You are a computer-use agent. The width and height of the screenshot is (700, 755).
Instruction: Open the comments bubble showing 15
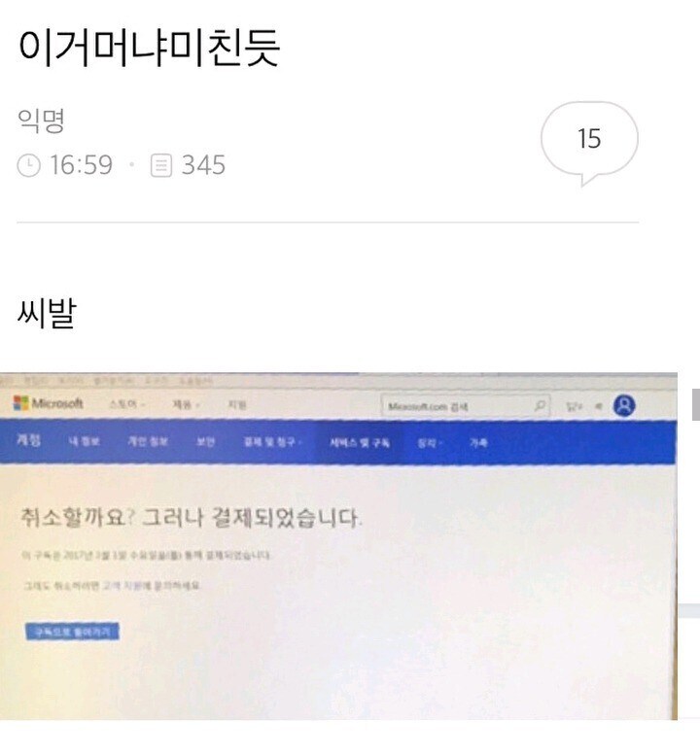589,143
